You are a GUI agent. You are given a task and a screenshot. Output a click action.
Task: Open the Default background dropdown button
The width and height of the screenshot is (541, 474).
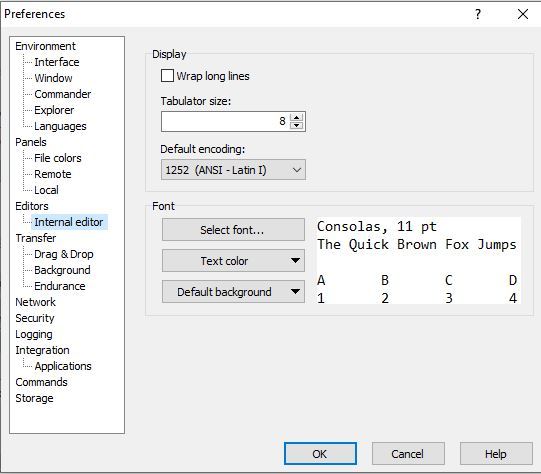pos(233,292)
